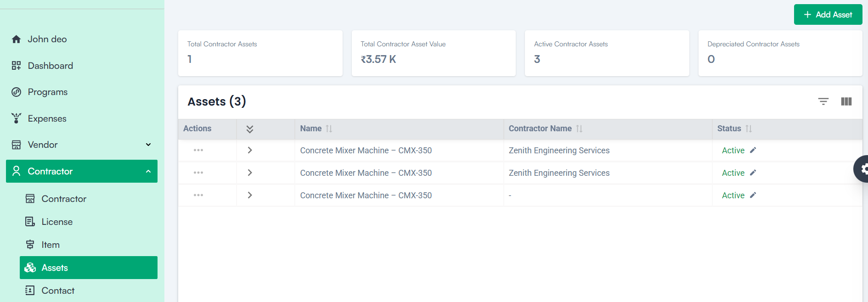Open the actions ellipsis for the row without a contractor
Image resolution: width=868 pixels, height=302 pixels.
198,195
